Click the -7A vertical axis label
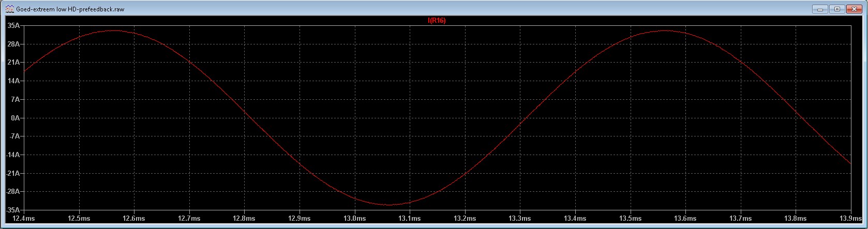Viewport: 868px width, 229px height. [x=14, y=136]
